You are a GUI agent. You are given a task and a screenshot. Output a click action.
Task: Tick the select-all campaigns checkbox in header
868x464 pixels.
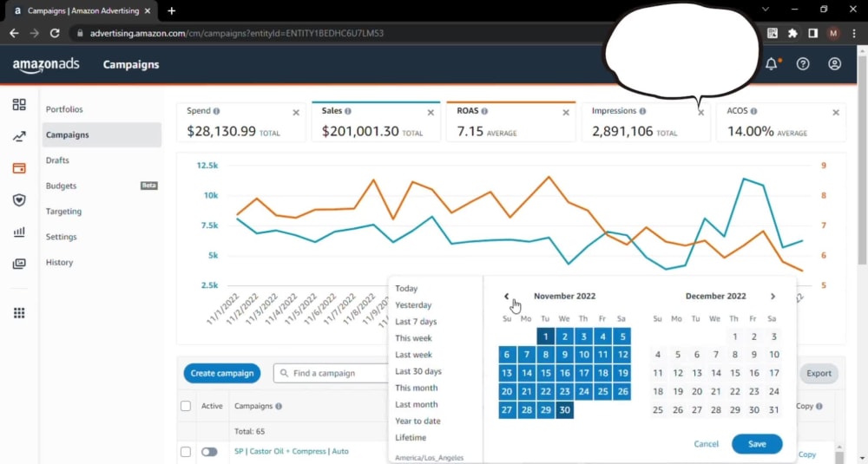tap(186, 406)
